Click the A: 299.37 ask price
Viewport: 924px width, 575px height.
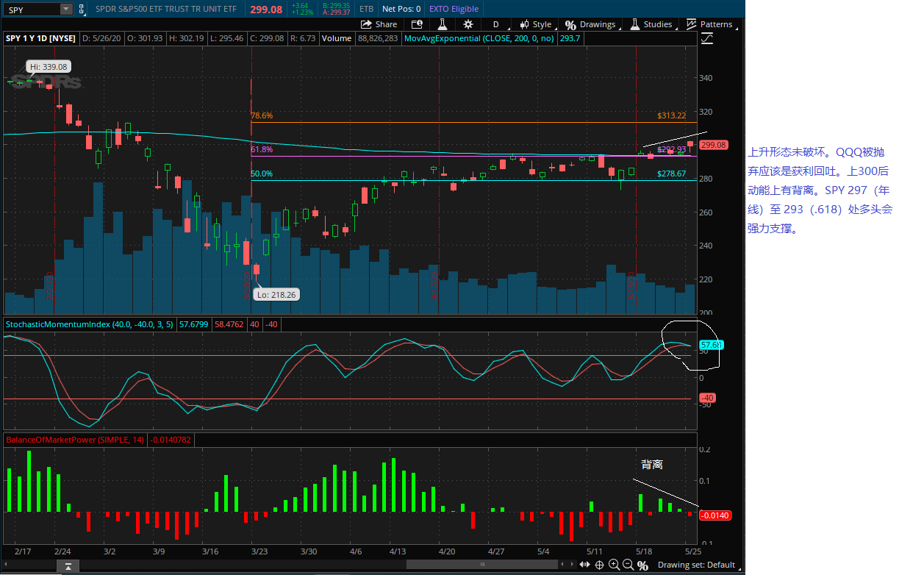336,12
